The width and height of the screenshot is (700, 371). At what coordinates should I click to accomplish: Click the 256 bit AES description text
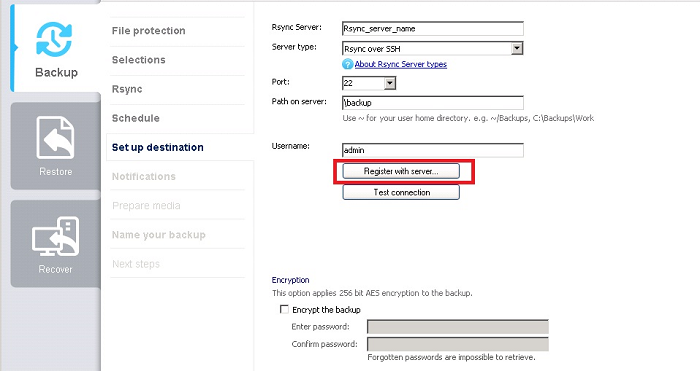[372, 293]
